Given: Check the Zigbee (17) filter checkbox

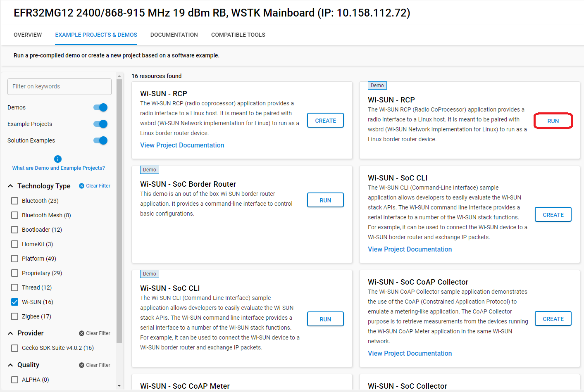Looking at the screenshot, I should point(14,316).
